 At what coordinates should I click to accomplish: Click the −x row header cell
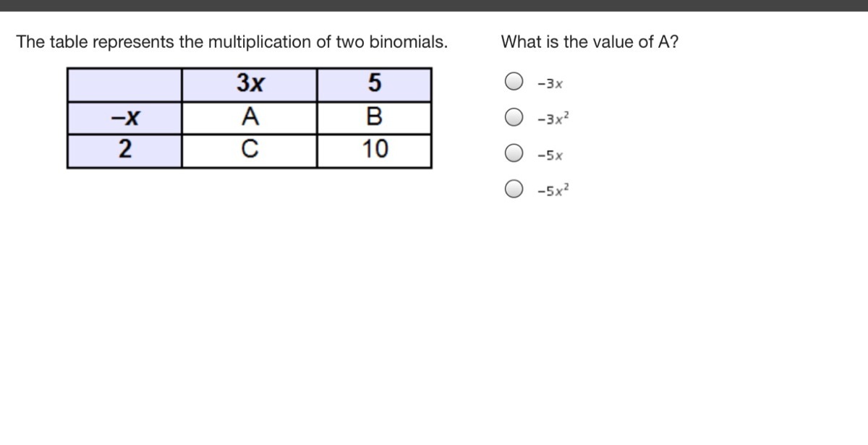point(124,117)
